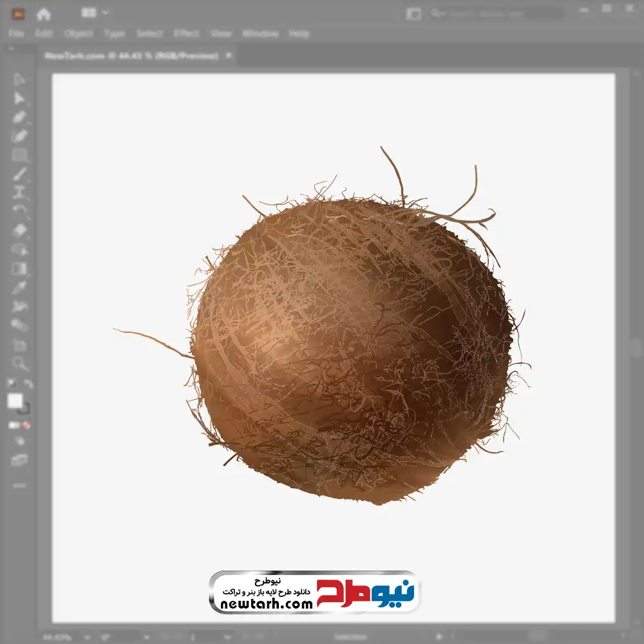Choose the Rectangle tool

(x=19, y=155)
